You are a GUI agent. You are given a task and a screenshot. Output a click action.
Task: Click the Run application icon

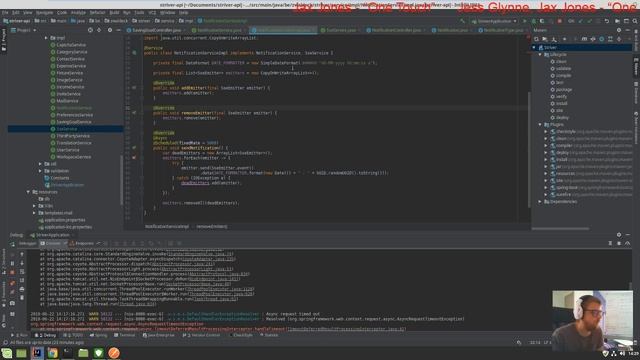pyautogui.click(x=525, y=21)
